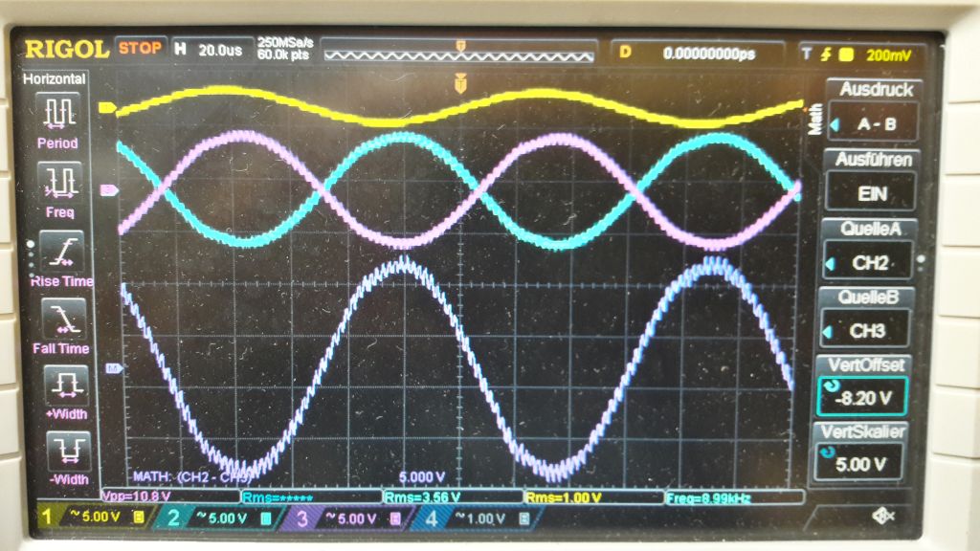980x551 pixels.
Task: Select the -Width measurement icon
Action: tap(69, 452)
